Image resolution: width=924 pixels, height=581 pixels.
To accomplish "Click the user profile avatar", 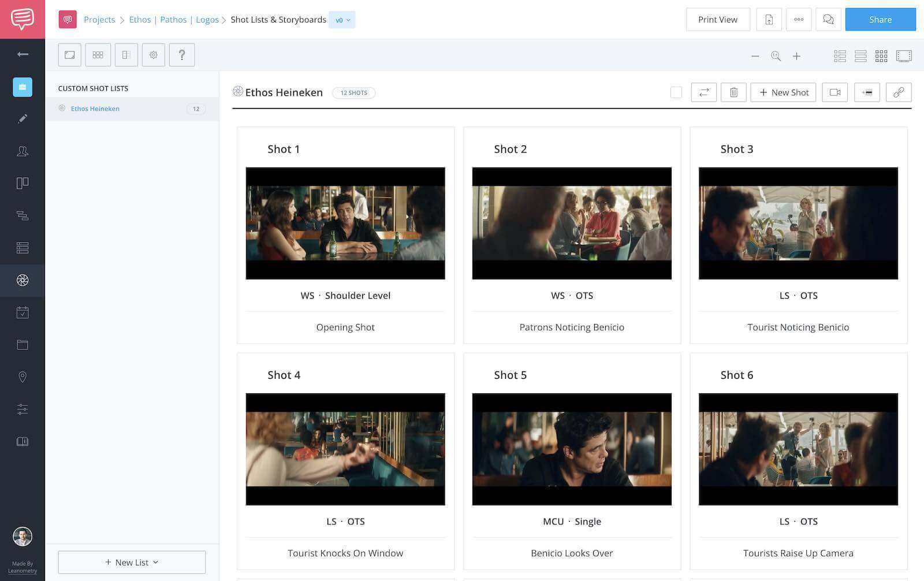I will (23, 537).
